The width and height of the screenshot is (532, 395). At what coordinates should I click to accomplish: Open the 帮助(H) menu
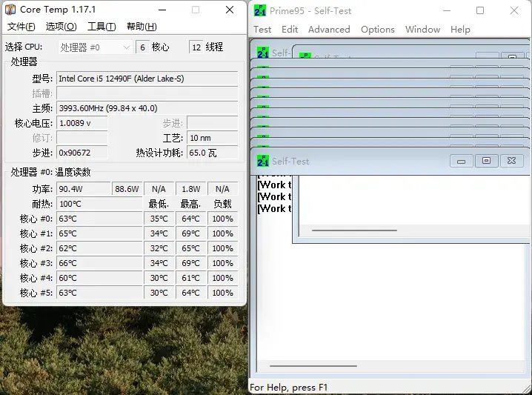coord(142,27)
